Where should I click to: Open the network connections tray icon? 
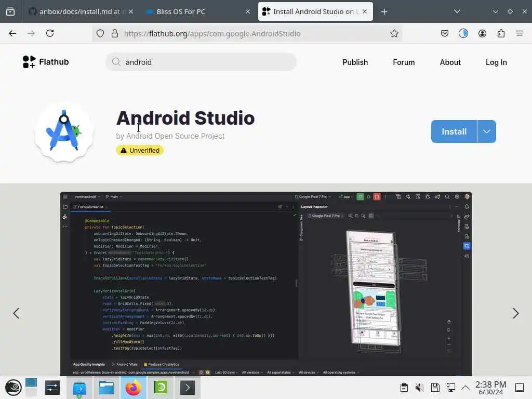pyautogui.click(x=451, y=388)
